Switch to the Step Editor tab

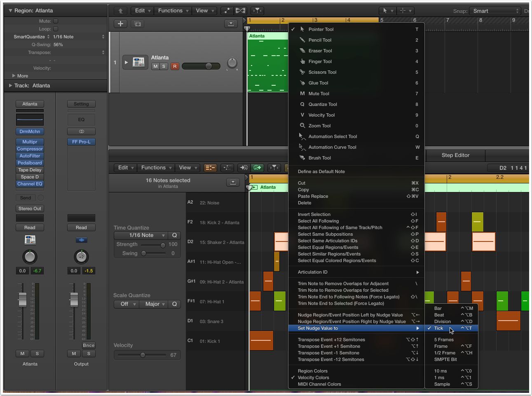(455, 155)
